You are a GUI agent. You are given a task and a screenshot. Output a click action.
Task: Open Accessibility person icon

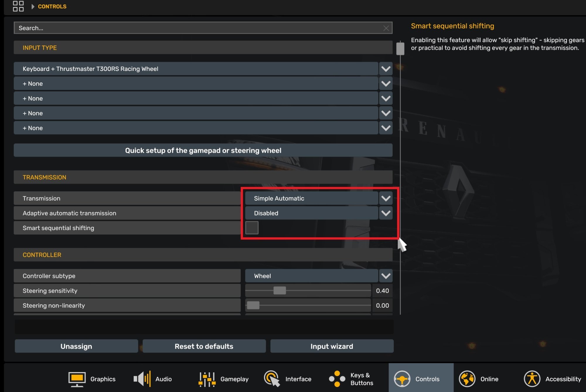click(x=532, y=379)
